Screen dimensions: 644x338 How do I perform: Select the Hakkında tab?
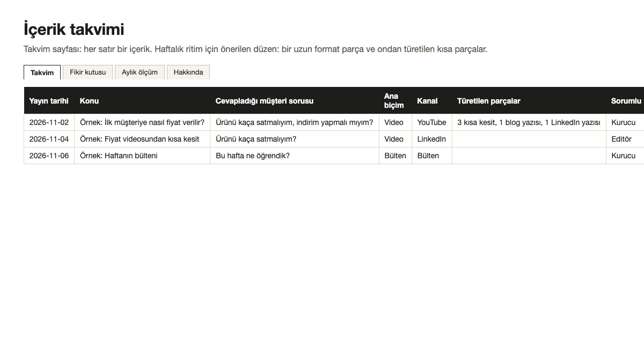(188, 72)
